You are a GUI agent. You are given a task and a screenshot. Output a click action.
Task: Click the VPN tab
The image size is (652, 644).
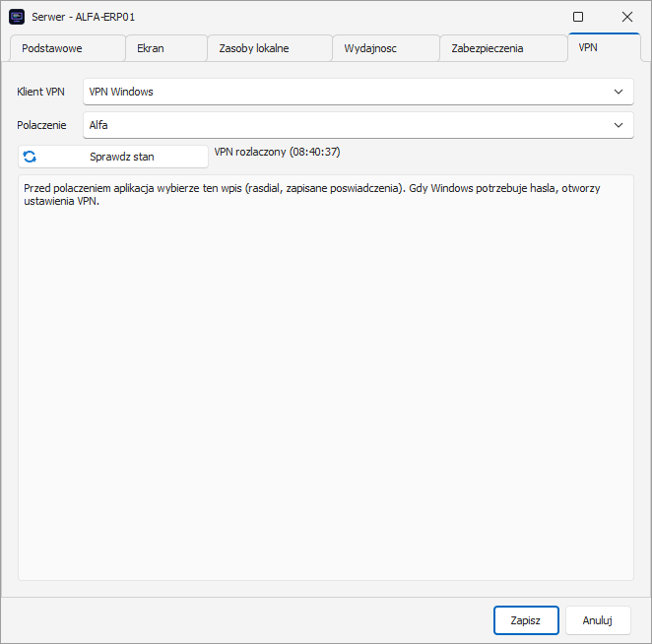(604, 47)
